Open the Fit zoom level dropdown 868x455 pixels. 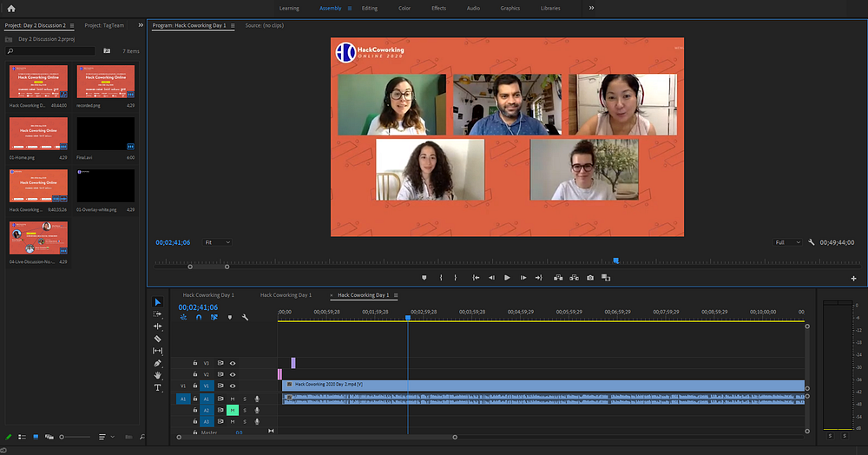(x=216, y=242)
